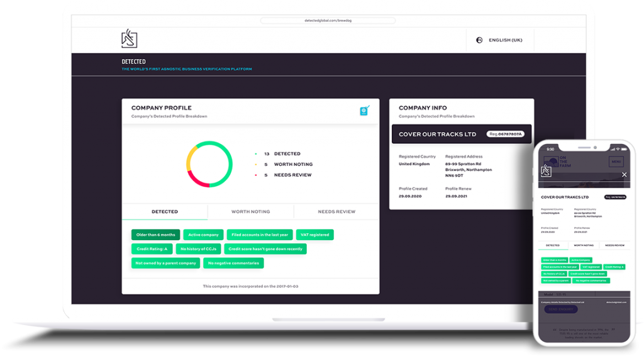The height and width of the screenshot is (357, 644).
Task: Click the DETECTED title in the dark banner
Action: [x=133, y=62]
